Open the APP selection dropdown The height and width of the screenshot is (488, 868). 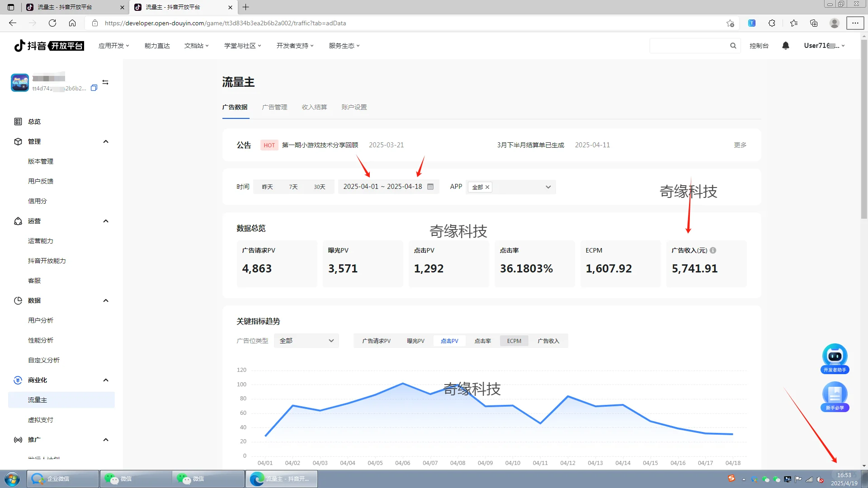[x=510, y=187]
